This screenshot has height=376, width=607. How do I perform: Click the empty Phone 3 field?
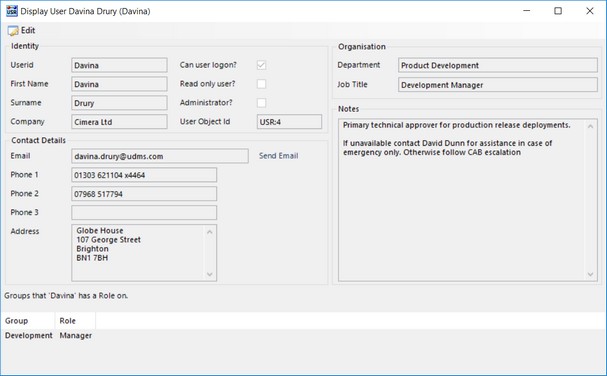coord(144,213)
